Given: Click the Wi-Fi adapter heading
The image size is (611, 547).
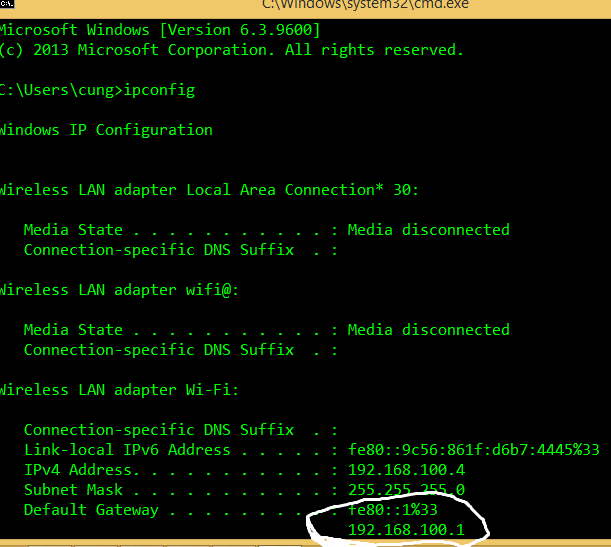Looking at the screenshot, I should tap(119, 390).
